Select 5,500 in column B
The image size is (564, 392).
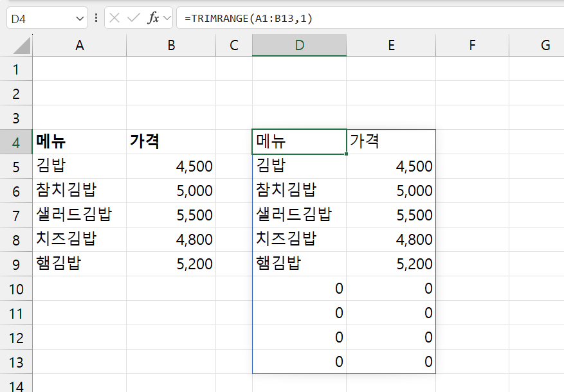pos(171,215)
